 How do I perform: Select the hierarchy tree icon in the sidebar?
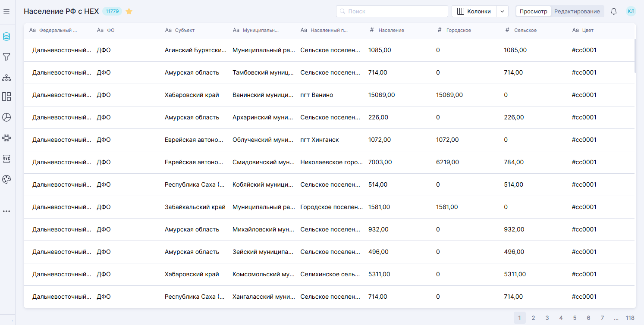(6, 78)
